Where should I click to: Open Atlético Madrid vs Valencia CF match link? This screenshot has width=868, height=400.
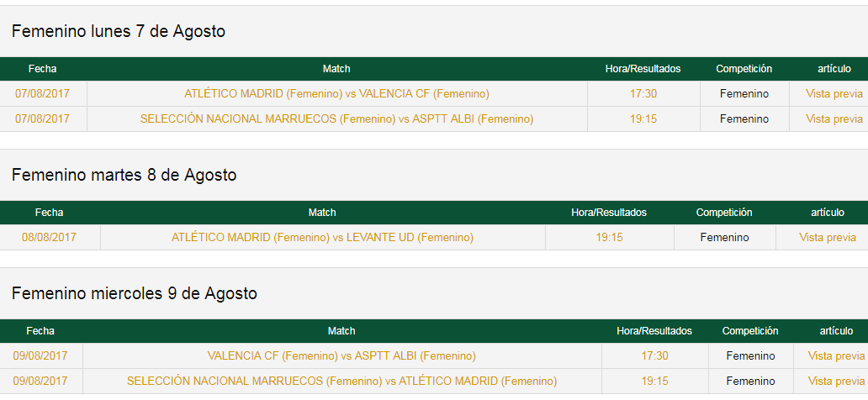tap(336, 94)
